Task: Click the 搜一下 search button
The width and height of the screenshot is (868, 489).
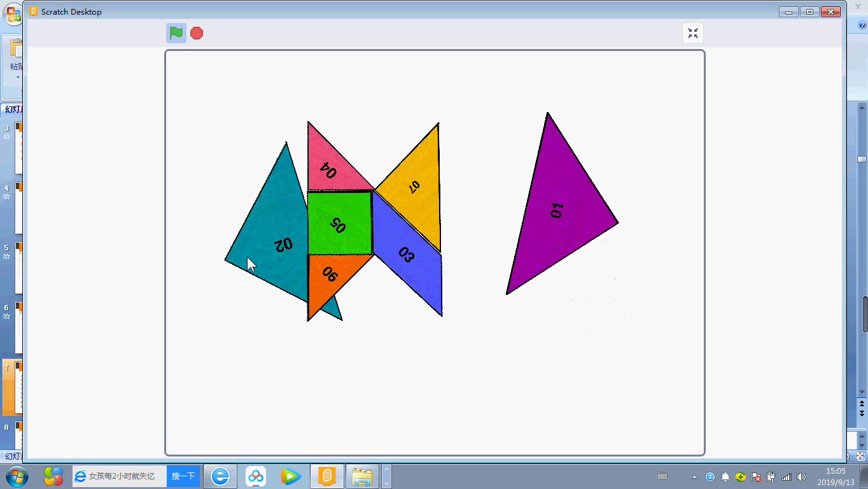Action: click(183, 476)
